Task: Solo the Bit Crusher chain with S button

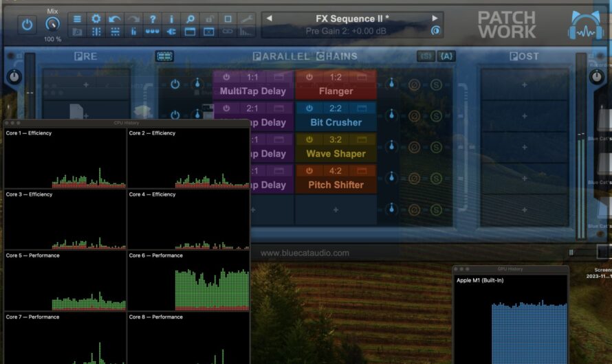Action: click(x=436, y=116)
